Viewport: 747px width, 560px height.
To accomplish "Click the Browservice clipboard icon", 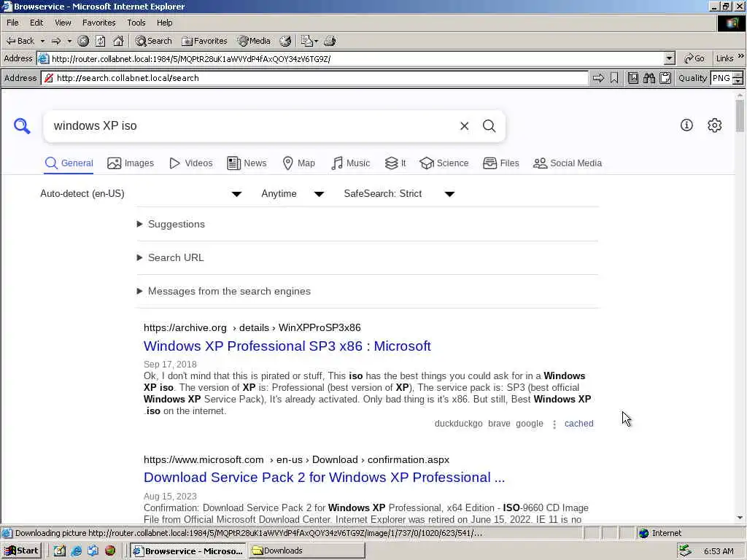I will tap(665, 78).
